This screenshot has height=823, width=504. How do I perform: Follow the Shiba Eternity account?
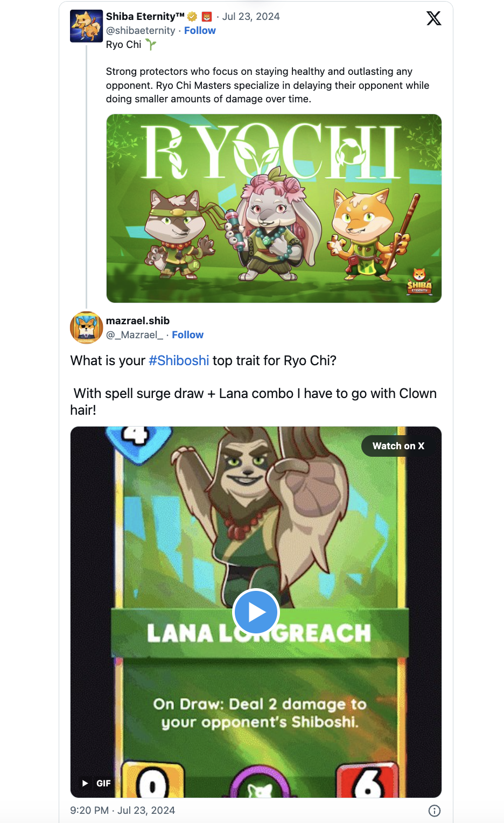[x=200, y=31]
